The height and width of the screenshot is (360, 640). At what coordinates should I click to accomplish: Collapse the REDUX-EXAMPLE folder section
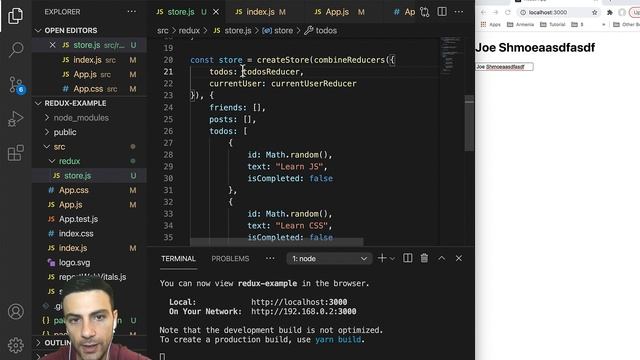(70, 103)
